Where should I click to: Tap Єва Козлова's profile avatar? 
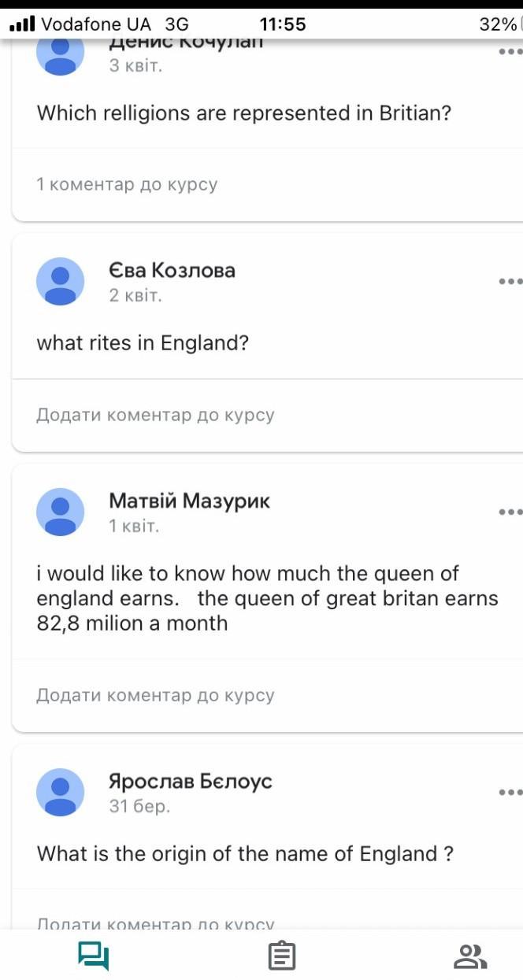[61, 281]
